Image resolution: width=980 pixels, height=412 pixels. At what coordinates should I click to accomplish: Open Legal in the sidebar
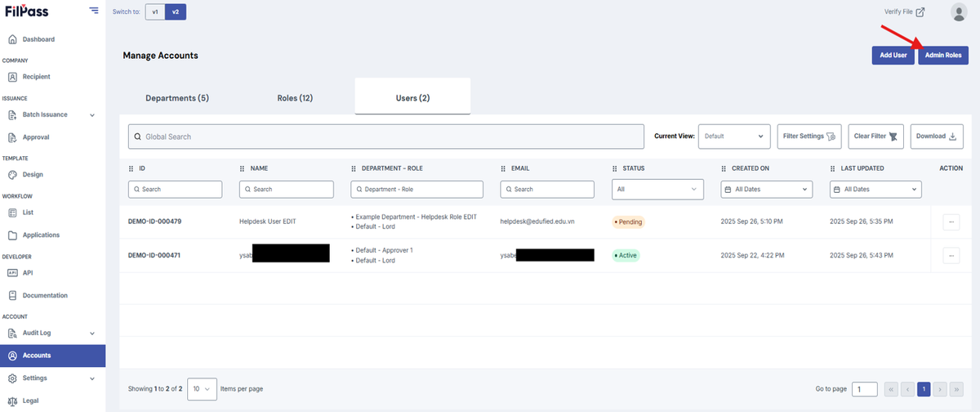pos(30,401)
